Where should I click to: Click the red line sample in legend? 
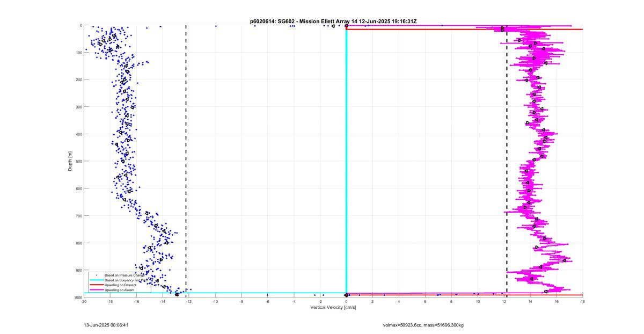tap(97, 285)
